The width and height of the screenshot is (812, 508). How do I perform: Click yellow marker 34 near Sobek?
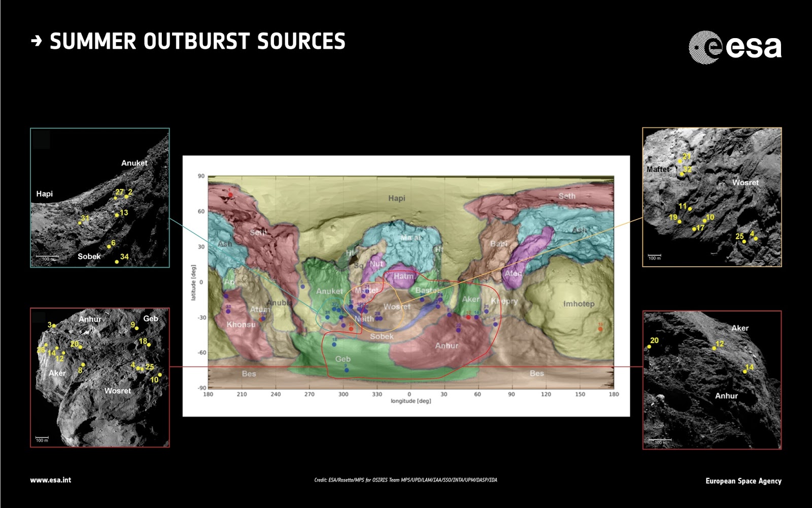117,262
